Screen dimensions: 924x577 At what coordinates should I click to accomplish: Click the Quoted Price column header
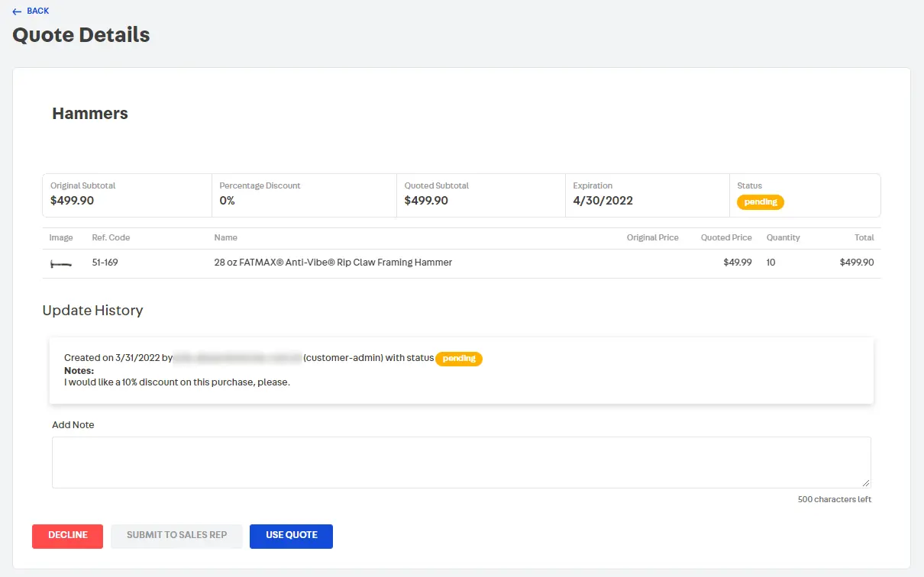tap(725, 238)
